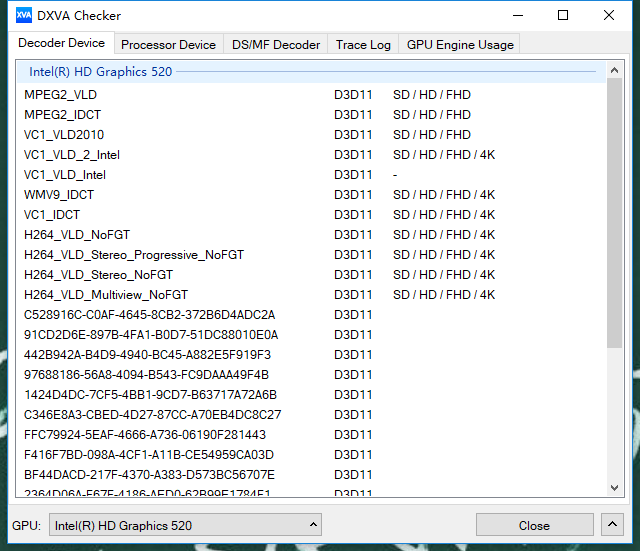Click the Close button
The width and height of the screenshot is (640, 551).
[x=534, y=525]
